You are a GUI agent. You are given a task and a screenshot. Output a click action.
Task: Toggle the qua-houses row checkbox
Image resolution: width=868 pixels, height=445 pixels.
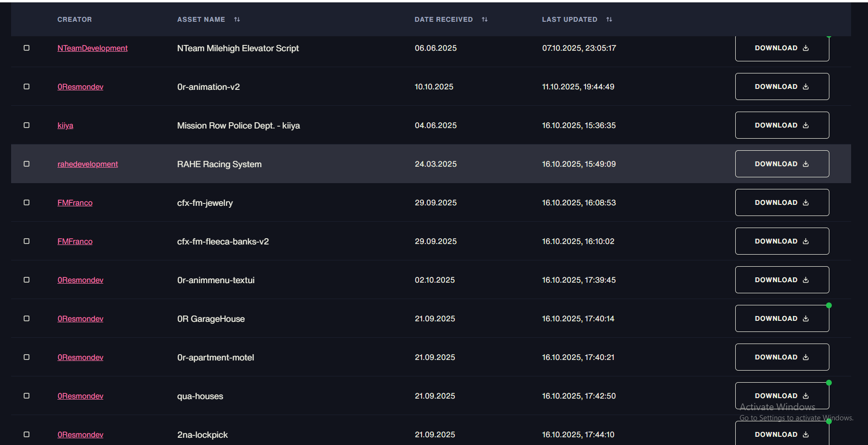[27, 396]
